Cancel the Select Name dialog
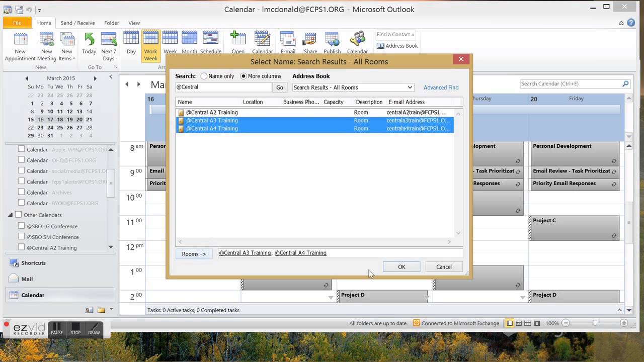 coord(444,267)
